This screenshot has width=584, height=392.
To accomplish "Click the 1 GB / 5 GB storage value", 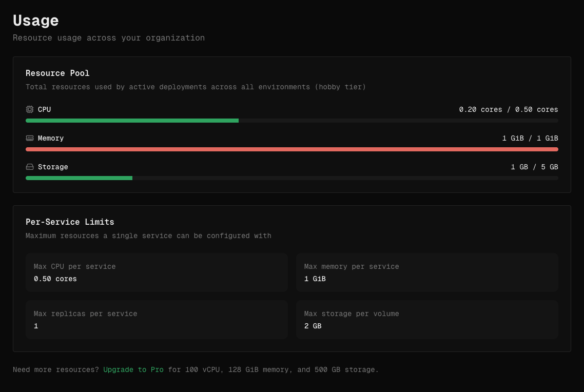I will coord(534,167).
